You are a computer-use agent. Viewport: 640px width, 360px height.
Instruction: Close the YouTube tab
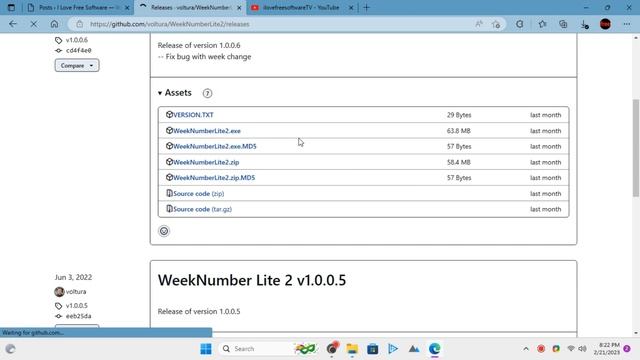351,7
